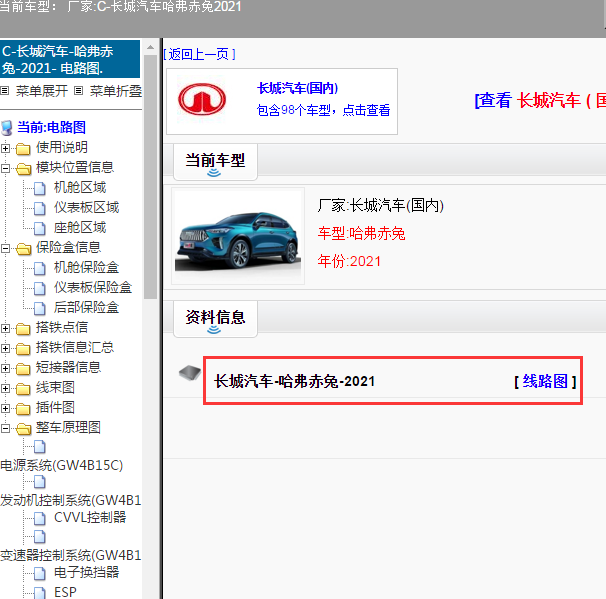Click the page icon of 机舱保险盒
Screen dimensions: 606x599
(40, 268)
